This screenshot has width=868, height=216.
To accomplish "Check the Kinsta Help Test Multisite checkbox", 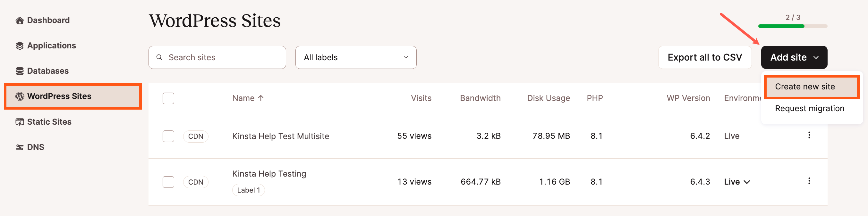I will click(x=168, y=136).
